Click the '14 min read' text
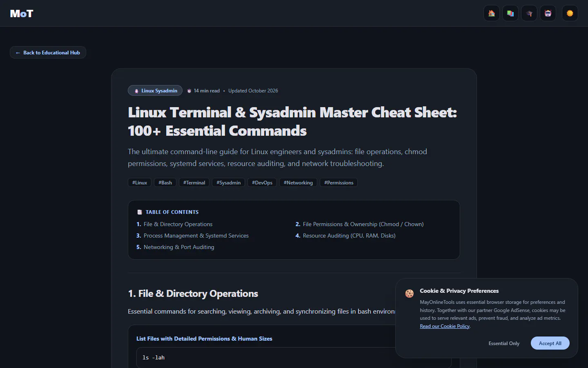 pyautogui.click(x=207, y=91)
